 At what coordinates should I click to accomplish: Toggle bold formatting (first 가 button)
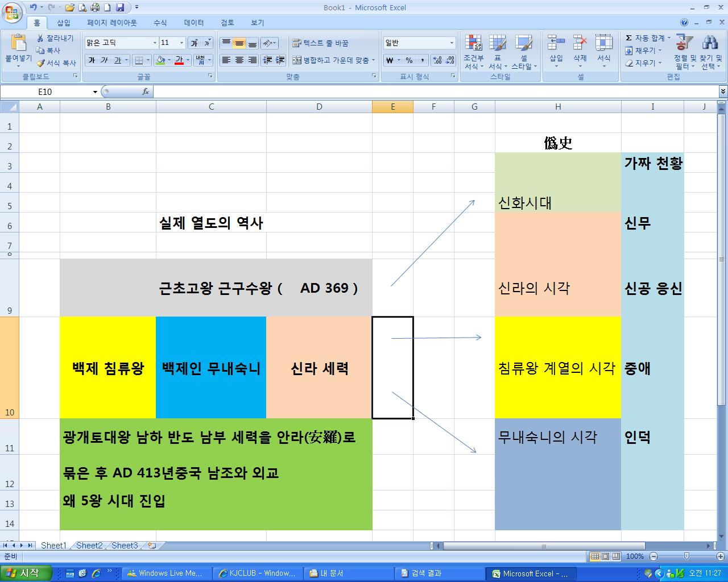(92, 60)
